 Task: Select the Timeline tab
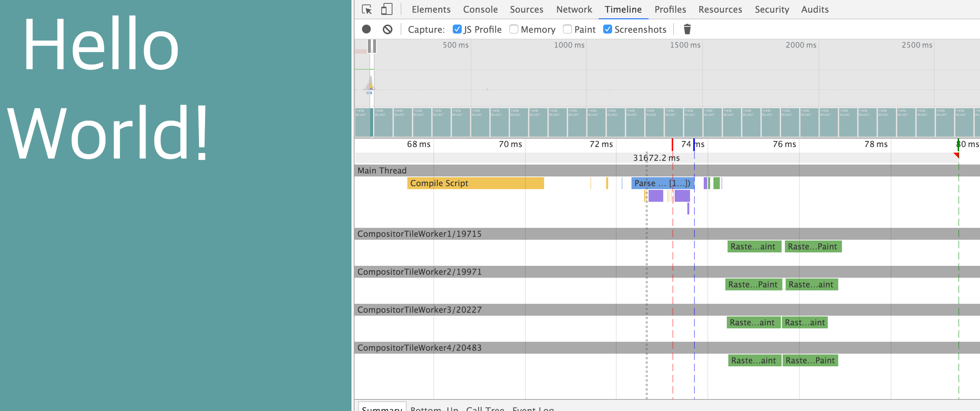click(x=623, y=10)
